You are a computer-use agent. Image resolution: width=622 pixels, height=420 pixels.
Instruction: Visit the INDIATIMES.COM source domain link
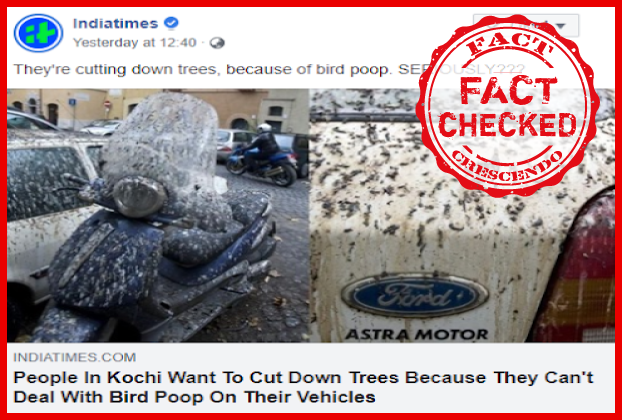pos(75,357)
